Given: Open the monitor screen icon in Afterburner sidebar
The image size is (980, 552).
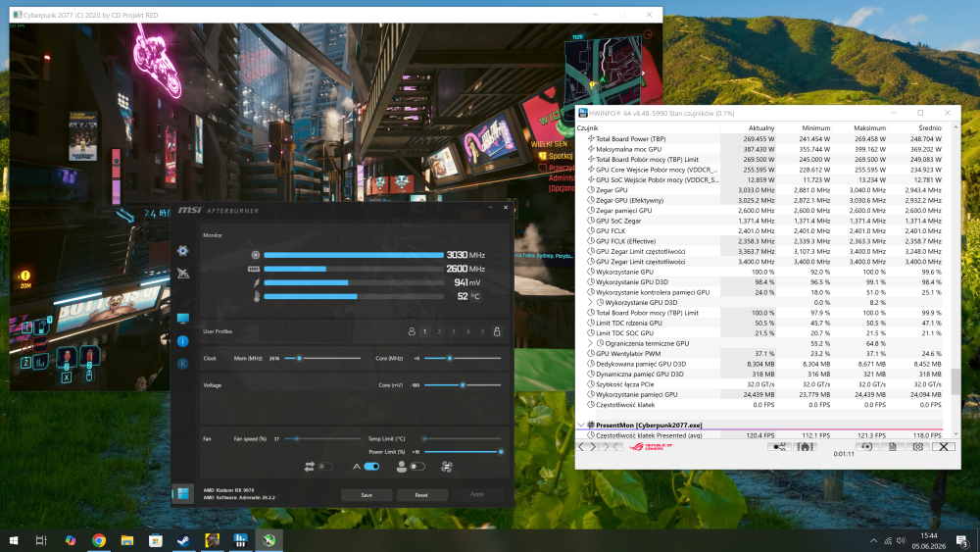Looking at the screenshot, I should 182,319.
